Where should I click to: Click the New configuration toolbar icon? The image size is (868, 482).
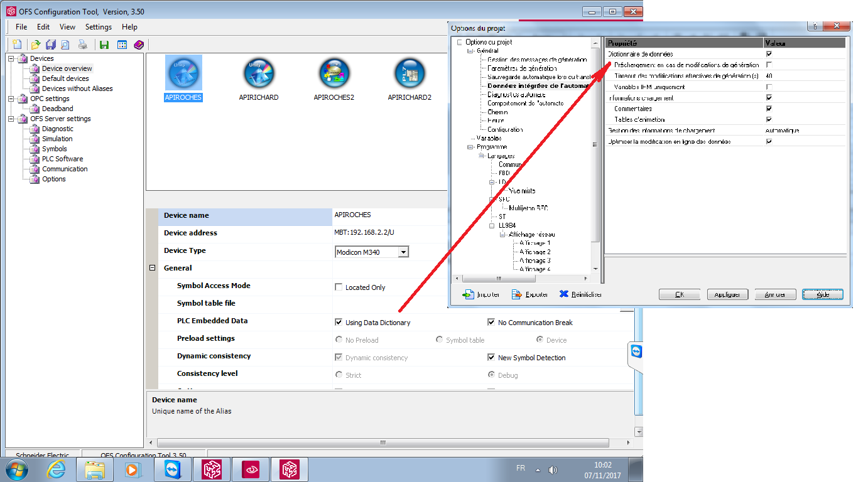[17, 45]
